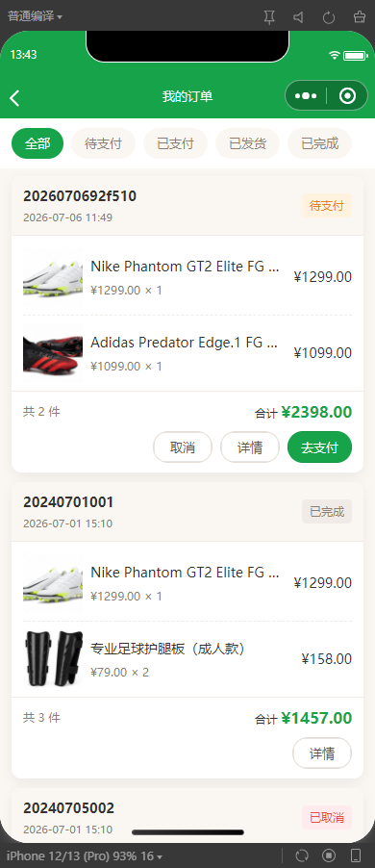
Task: Tap the back arrow in header
Action: [15, 97]
